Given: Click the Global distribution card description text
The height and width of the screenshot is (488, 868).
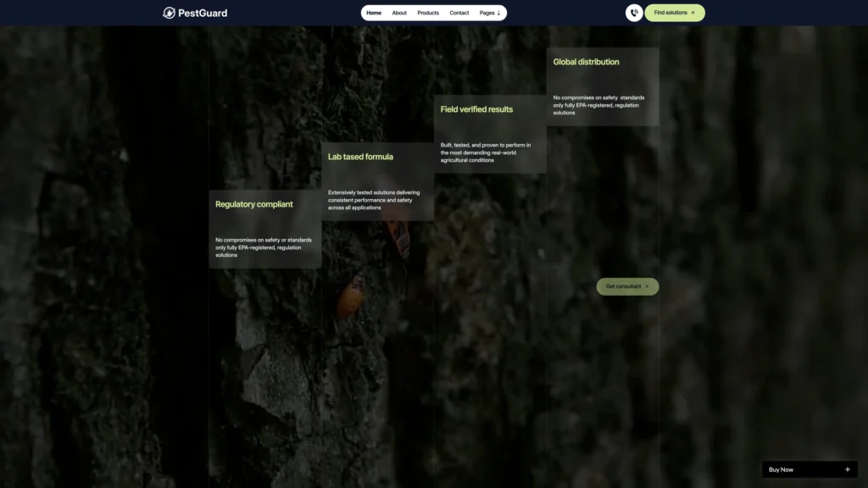Looking at the screenshot, I should tap(598, 105).
